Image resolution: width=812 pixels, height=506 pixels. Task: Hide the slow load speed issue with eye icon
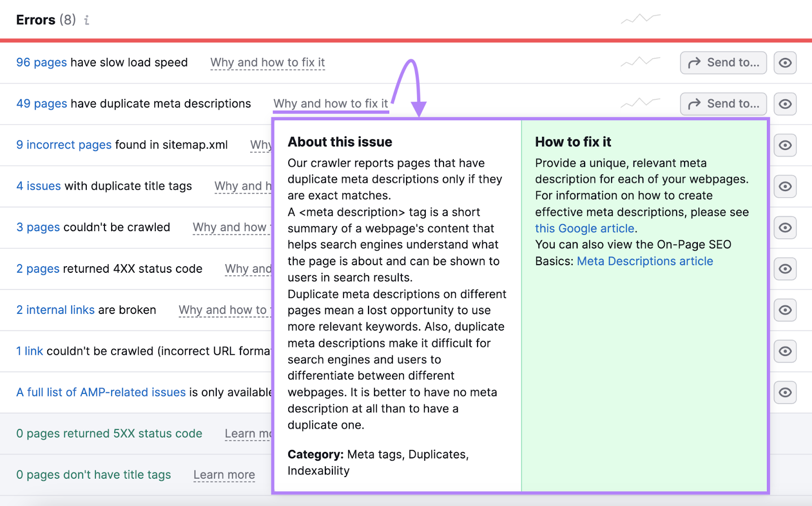[x=785, y=63]
